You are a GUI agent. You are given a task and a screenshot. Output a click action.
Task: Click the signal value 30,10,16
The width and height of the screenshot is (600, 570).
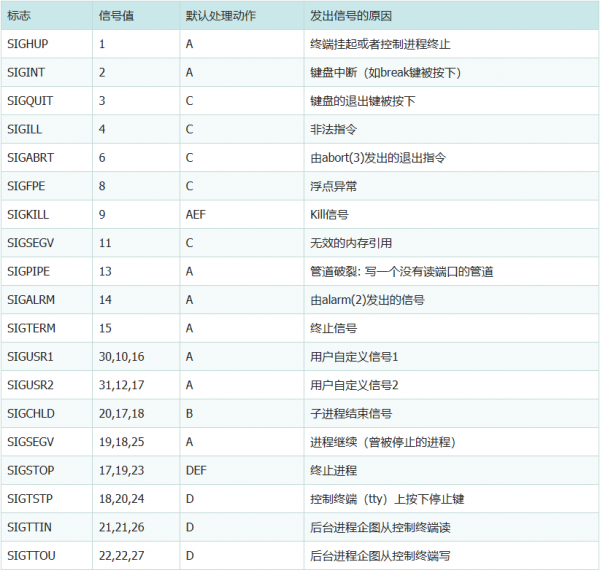point(122,356)
